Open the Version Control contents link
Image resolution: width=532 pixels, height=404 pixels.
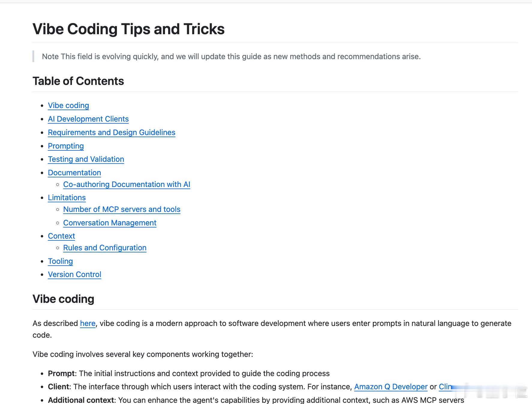coord(74,275)
